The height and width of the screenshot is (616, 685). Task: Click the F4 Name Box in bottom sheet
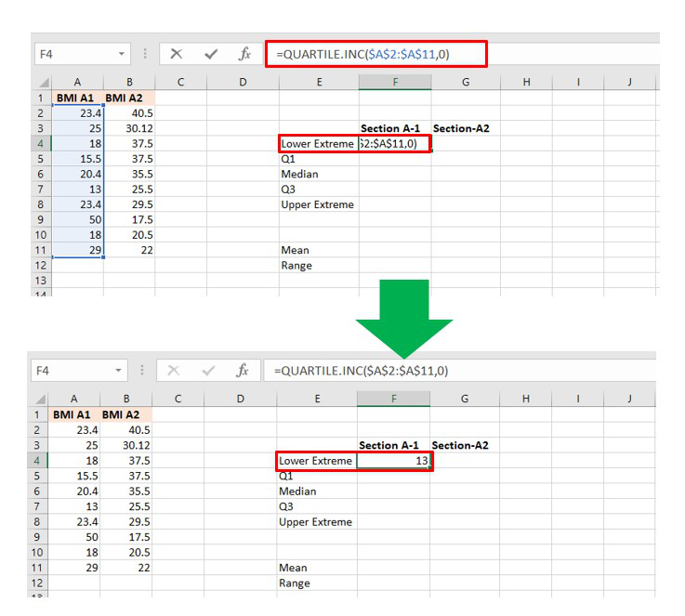pos(79,371)
